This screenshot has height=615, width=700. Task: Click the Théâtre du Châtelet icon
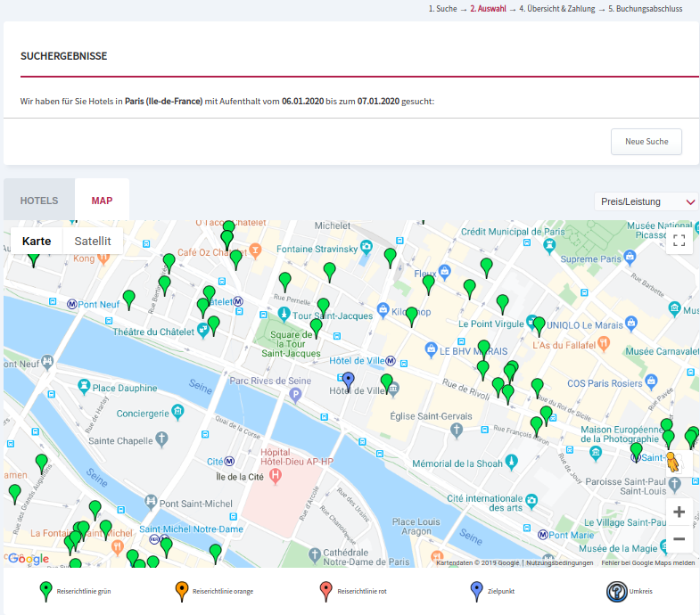(203, 331)
